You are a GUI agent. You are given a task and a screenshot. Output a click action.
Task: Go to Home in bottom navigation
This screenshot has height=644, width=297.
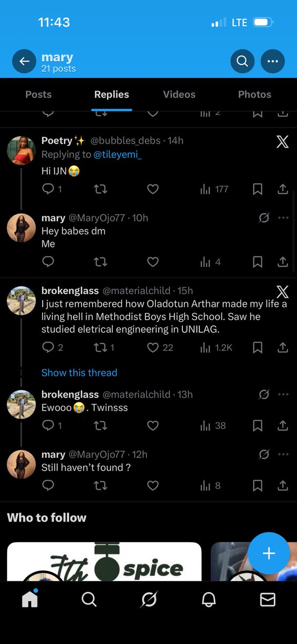pyautogui.click(x=30, y=599)
